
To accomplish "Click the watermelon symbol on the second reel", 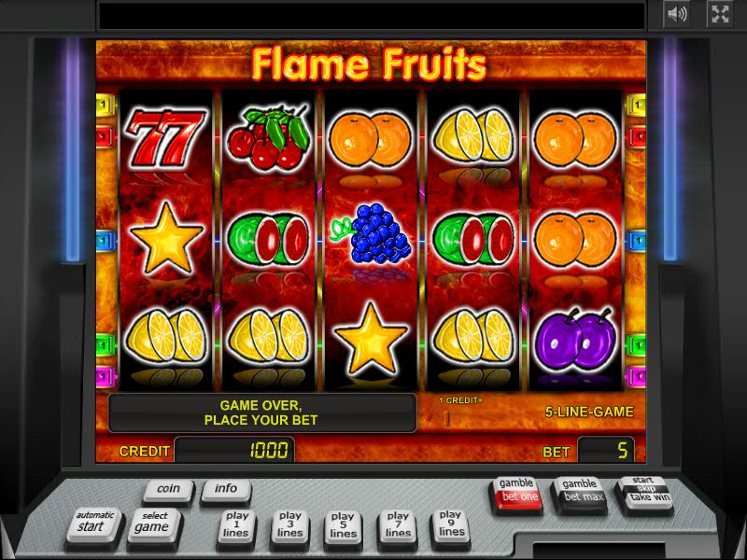I will click(269, 240).
